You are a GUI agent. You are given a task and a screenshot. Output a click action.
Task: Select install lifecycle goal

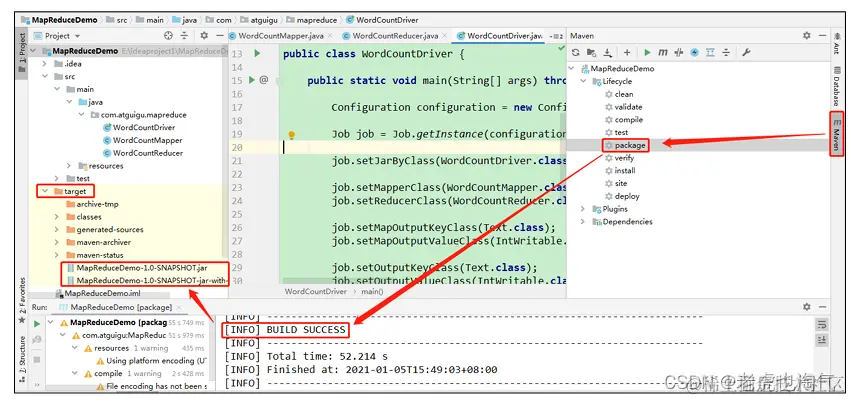coord(620,170)
